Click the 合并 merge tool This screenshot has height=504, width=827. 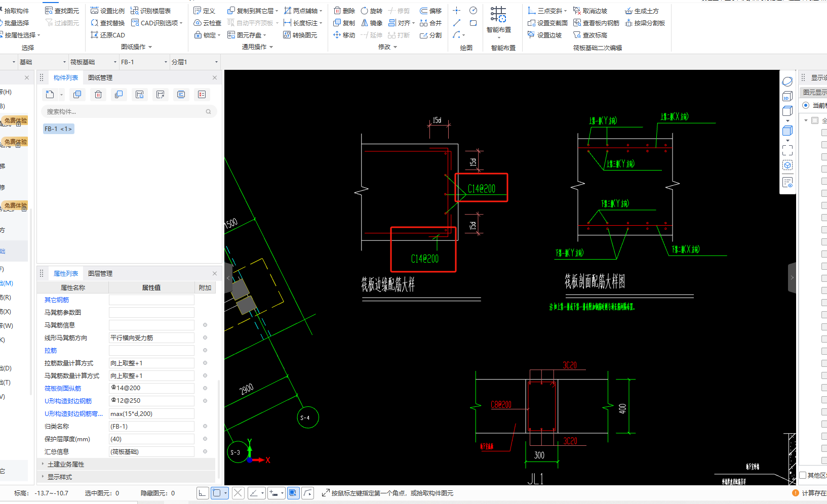[430, 23]
